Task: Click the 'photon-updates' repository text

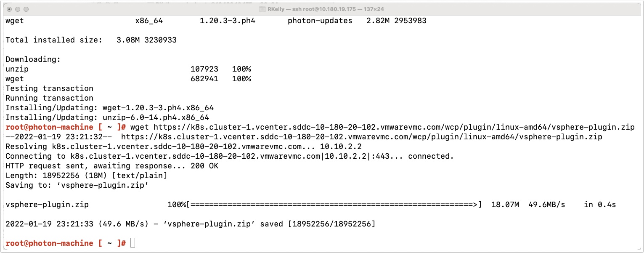Action: pos(320,21)
